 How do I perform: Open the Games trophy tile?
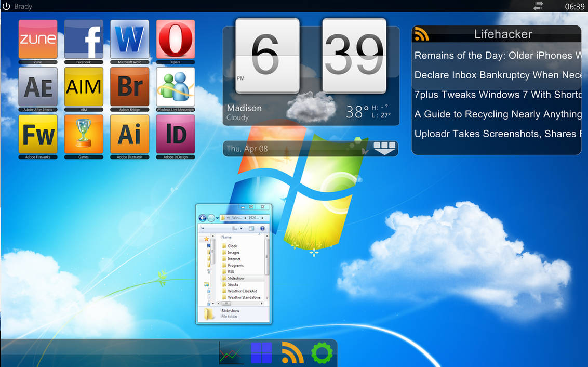84,134
